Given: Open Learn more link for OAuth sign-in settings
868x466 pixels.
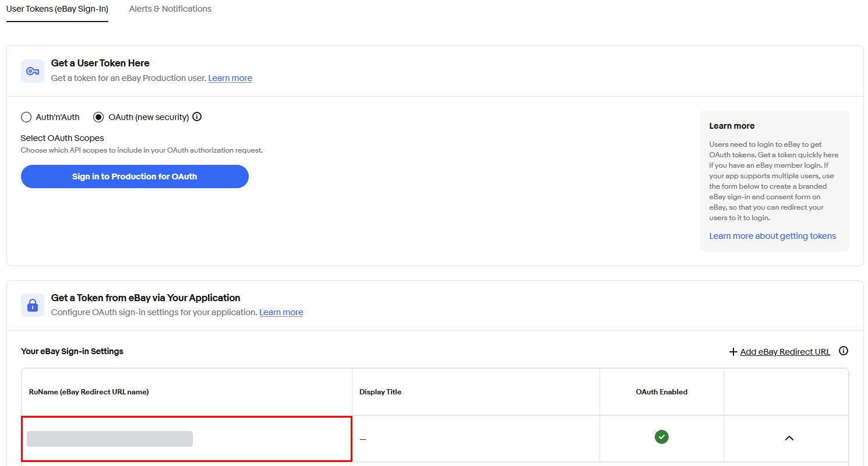Looking at the screenshot, I should coord(281,312).
